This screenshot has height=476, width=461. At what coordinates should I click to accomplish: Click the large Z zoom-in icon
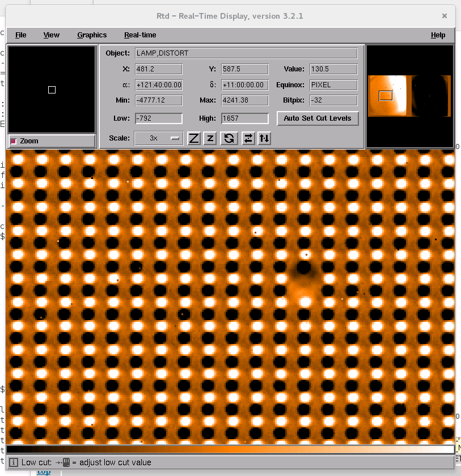click(x=194, y=138)
